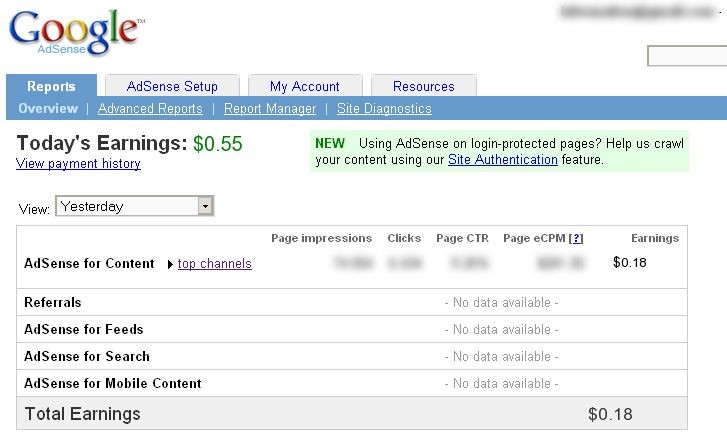This screenshot has width=727, height=437.
Task: Click AdSense for Content row label
Action: coord(89,263)
